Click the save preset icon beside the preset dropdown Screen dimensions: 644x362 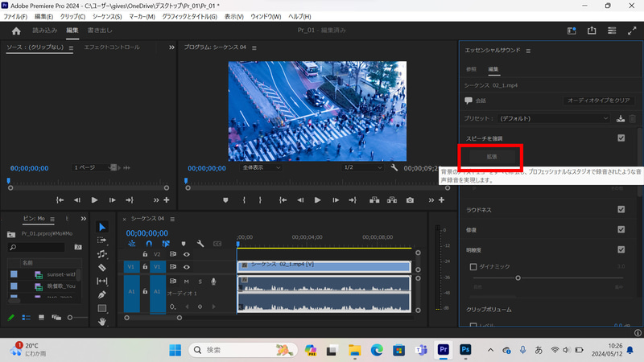621,118
